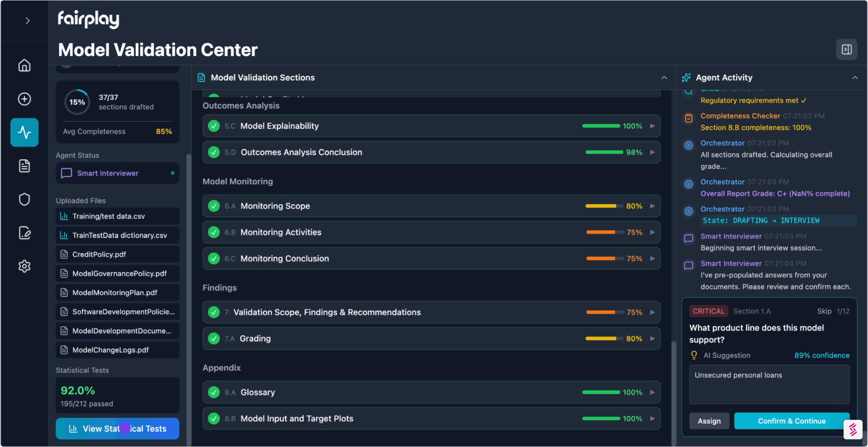
Task: Collapse the Model Validation Sections panel
Action: click(x=664, y=78)
